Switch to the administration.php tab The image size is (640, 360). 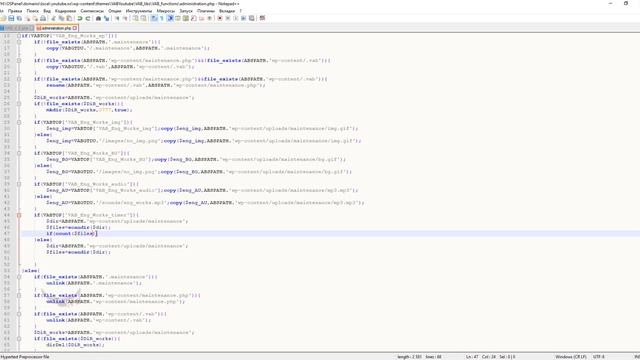click(x=56, y=28)
